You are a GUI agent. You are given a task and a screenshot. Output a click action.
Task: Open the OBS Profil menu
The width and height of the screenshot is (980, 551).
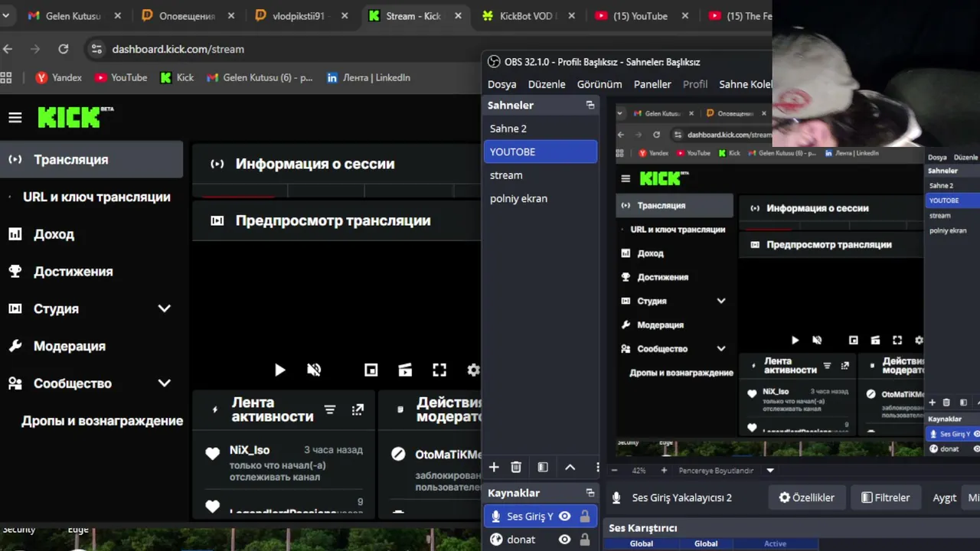pos(695,84)
